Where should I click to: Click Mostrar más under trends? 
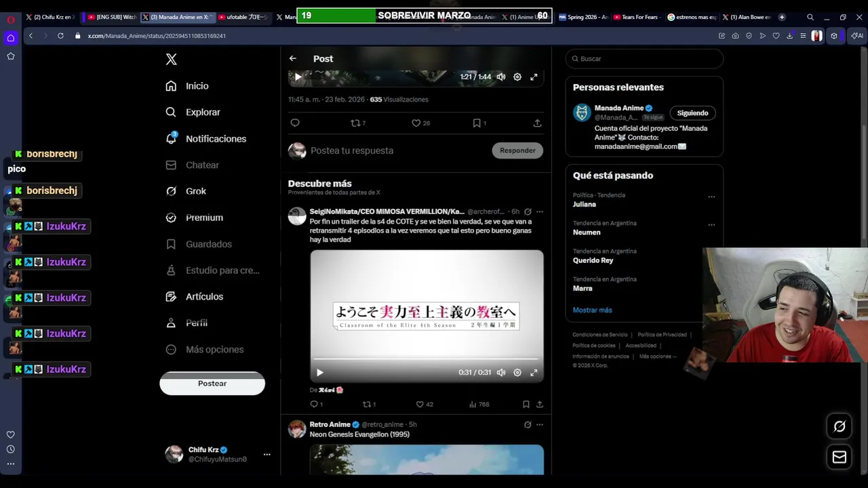(592, 310)
